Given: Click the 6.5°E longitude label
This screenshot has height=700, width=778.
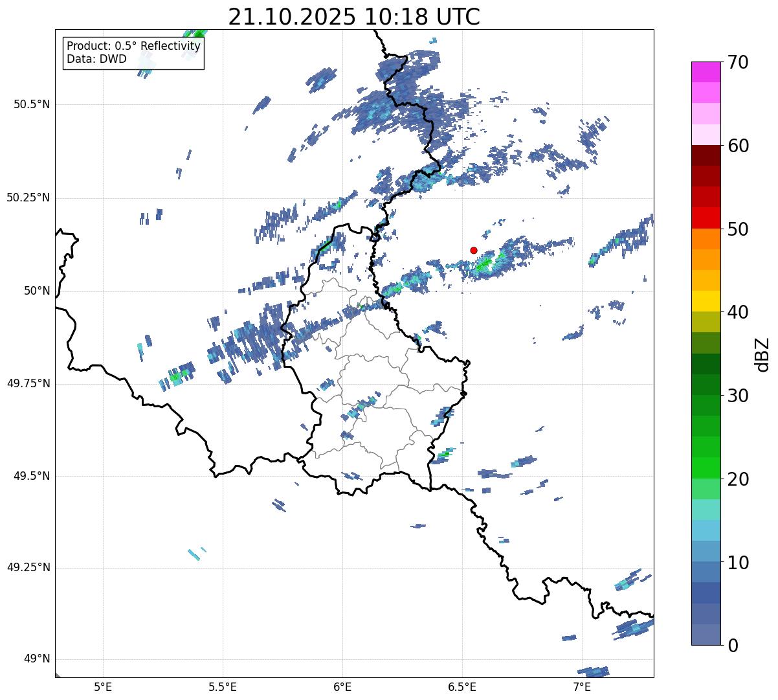Looking at the screenshot, I should click(x=462, y=686).
